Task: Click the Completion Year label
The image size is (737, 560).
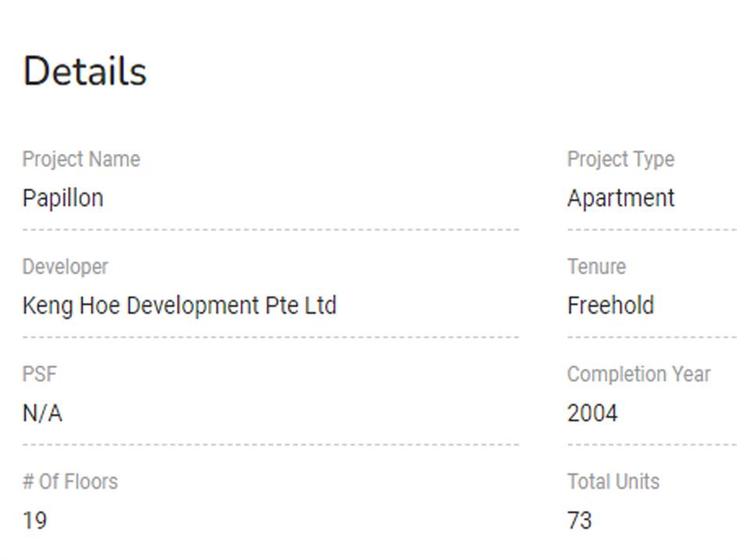Action: 639,374
